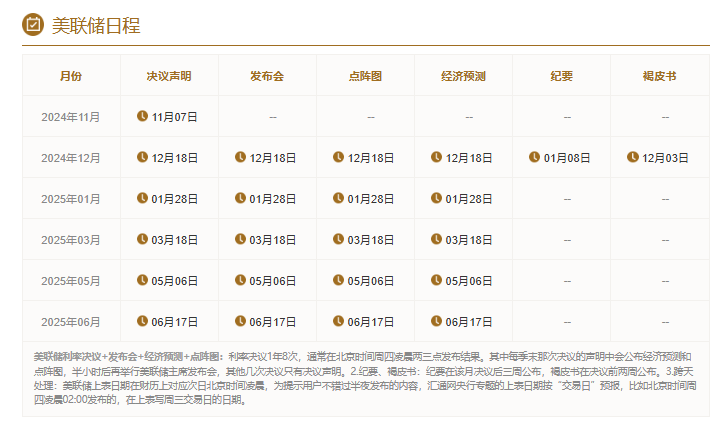Select the 2024年12月 row label
This screenshot has width=724, height=428.
pyautogui.click(x=71, y=158)
